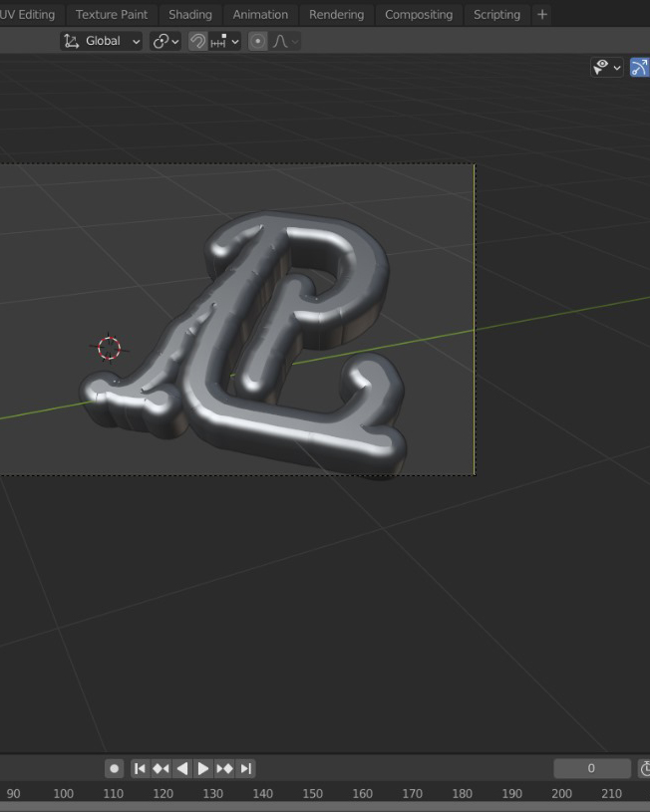The height and width of the screenshot is (812, 650).
Task: Add a new workspace with plus button
Action: click(542, 14)
